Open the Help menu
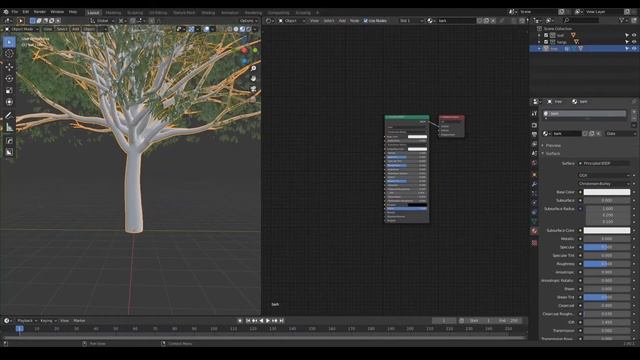640x360 pixels. [73, 12]
